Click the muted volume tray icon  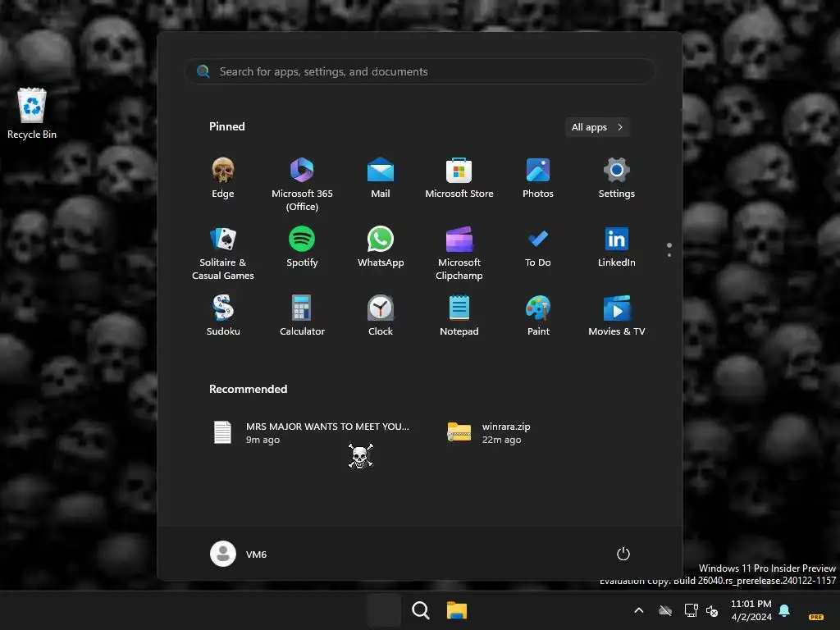click(x=712, y=610)
